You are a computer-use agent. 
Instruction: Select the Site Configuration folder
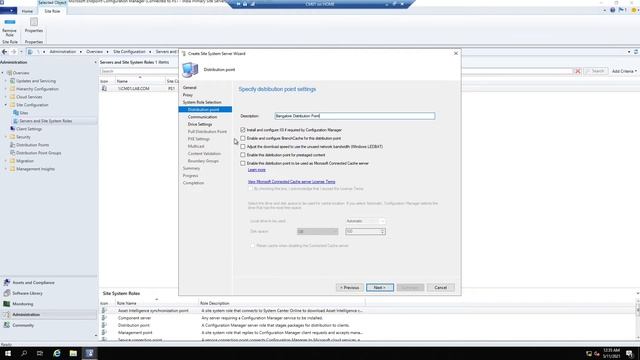coord(32,105)
